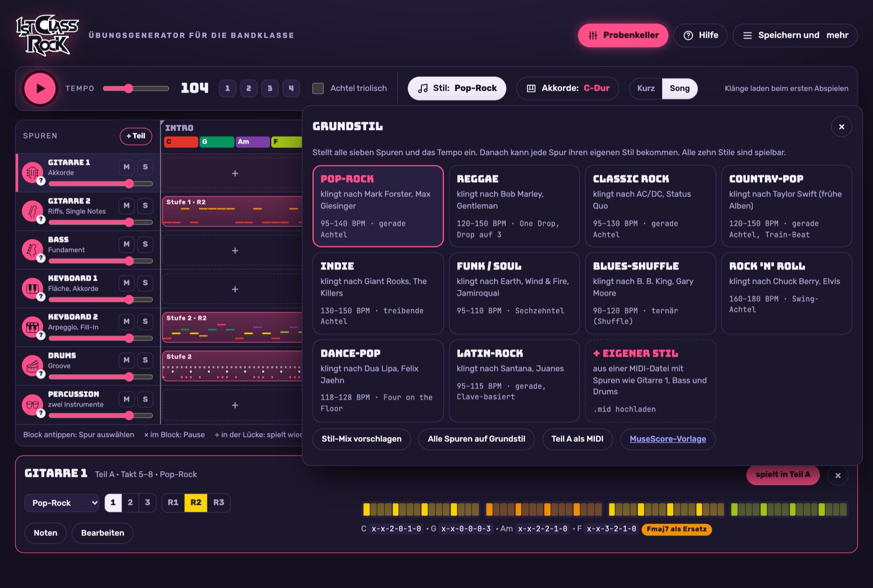Viewport: 873px width, 588px height.
Task: Open the Probenkeller mixer view
Action: (623, 35)
